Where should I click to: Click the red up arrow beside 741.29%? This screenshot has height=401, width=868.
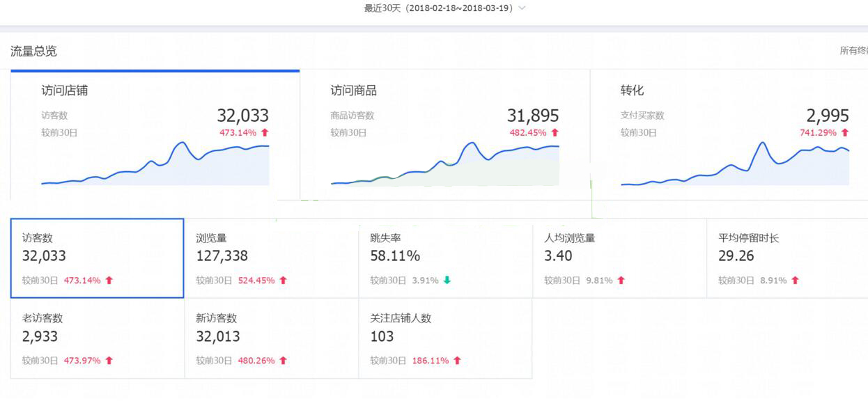click(x=845, y=132)
